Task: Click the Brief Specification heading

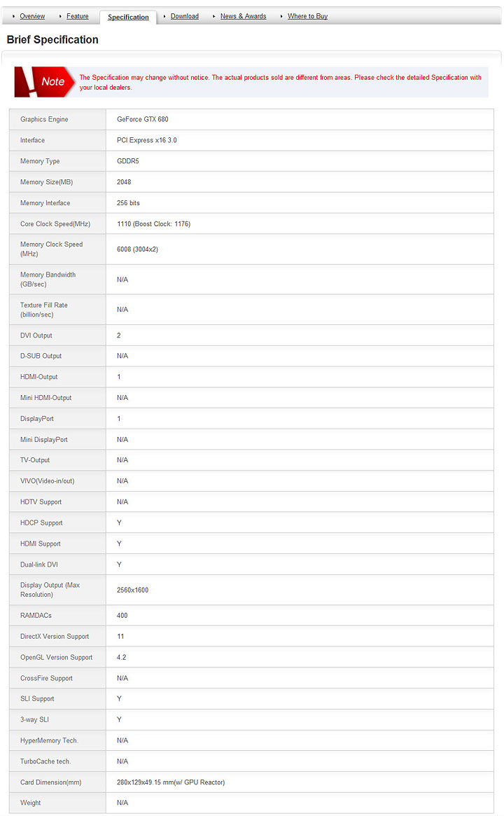Action: (52, 40)
